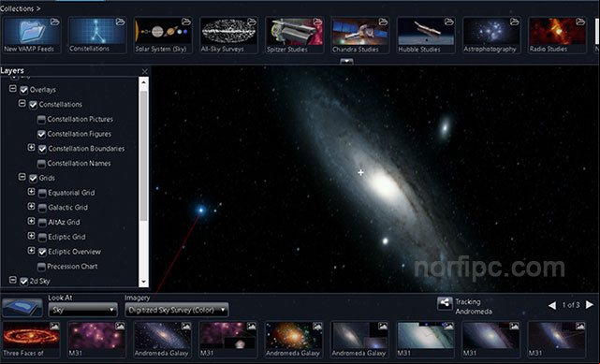This screenshot has height=364, width=600.
Task: Go to previous results page arrow
Action: pyautogui.click(x=551, y=305)
